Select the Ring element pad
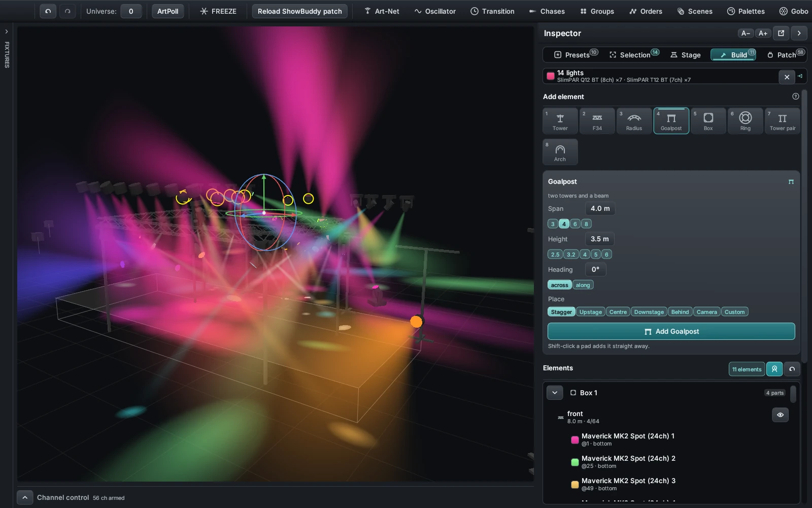Screen dimensions: 812x508 (x=746, y=121)
